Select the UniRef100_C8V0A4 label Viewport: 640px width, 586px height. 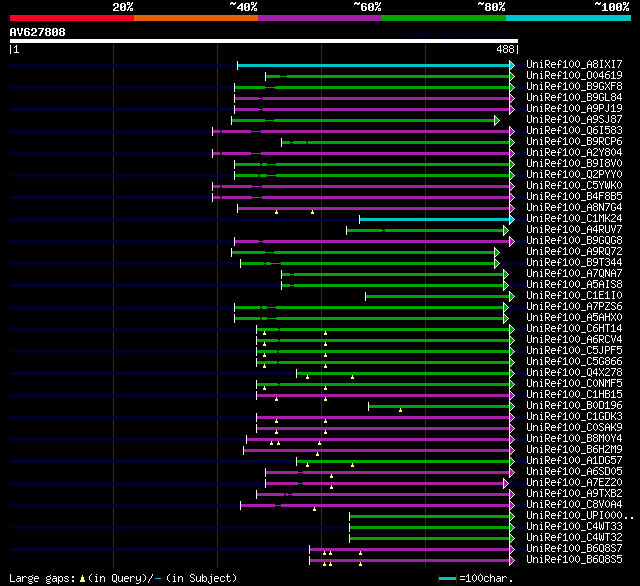point(574,505)
